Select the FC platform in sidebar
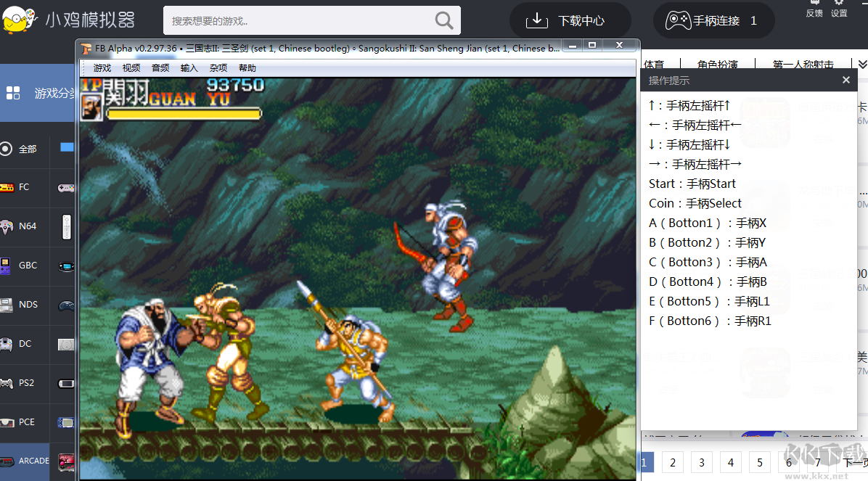This screenshot has height=481, width=868. [x=24, y=187]
